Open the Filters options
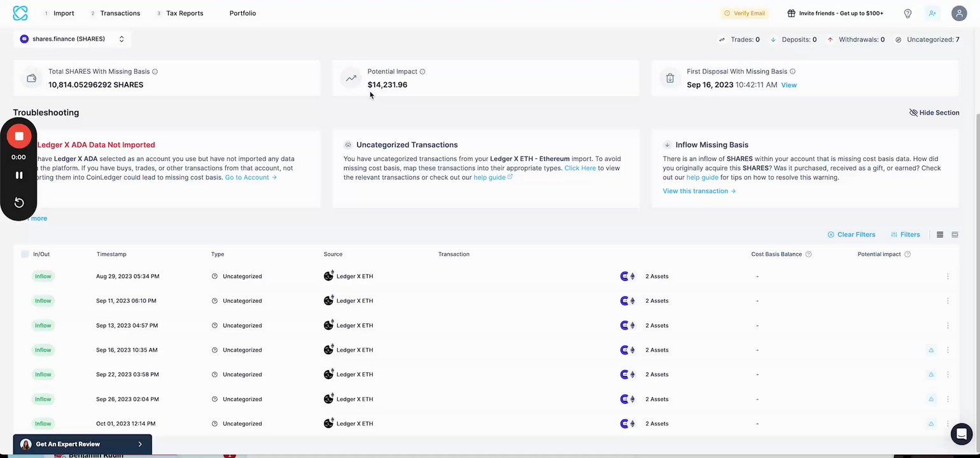Image resolution: width=980 pixels, height=458 pixels. (x=906, y=235)
